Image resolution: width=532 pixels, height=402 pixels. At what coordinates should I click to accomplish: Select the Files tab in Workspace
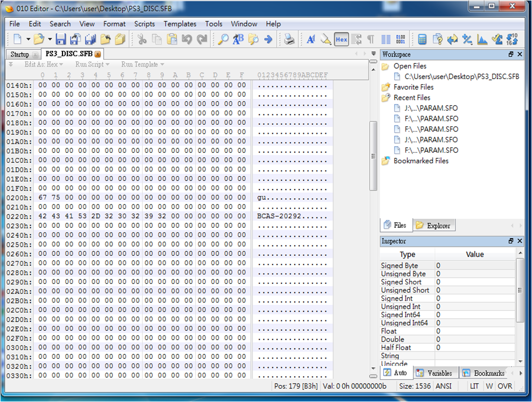(x=396, y=225)
